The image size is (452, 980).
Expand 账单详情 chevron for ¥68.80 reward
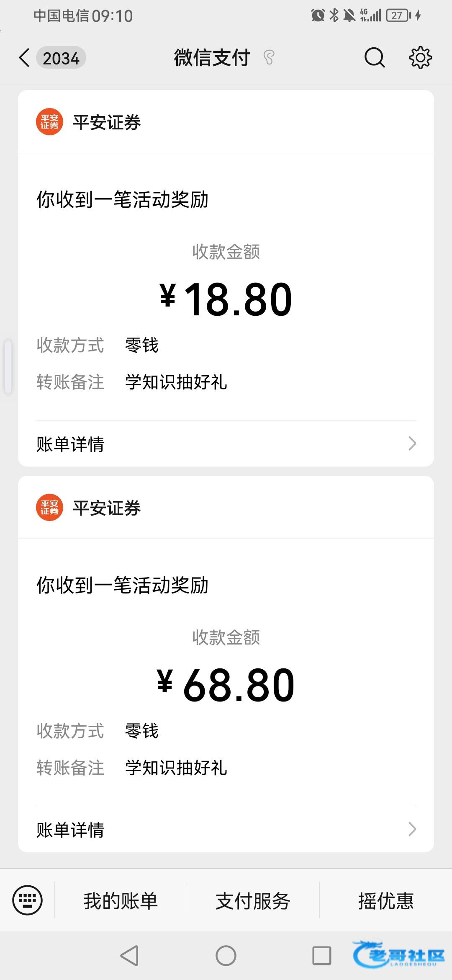click(x=412, y=829)
